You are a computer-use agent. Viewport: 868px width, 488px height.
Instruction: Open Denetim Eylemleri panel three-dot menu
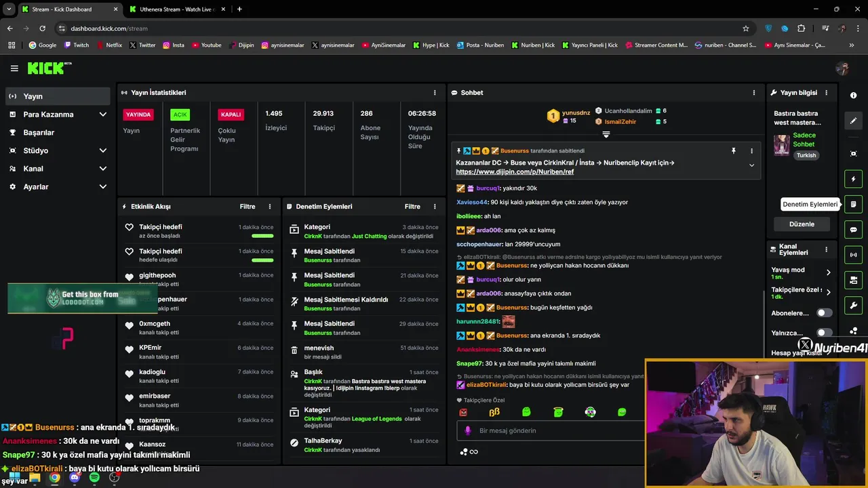(x=435, y=207)
